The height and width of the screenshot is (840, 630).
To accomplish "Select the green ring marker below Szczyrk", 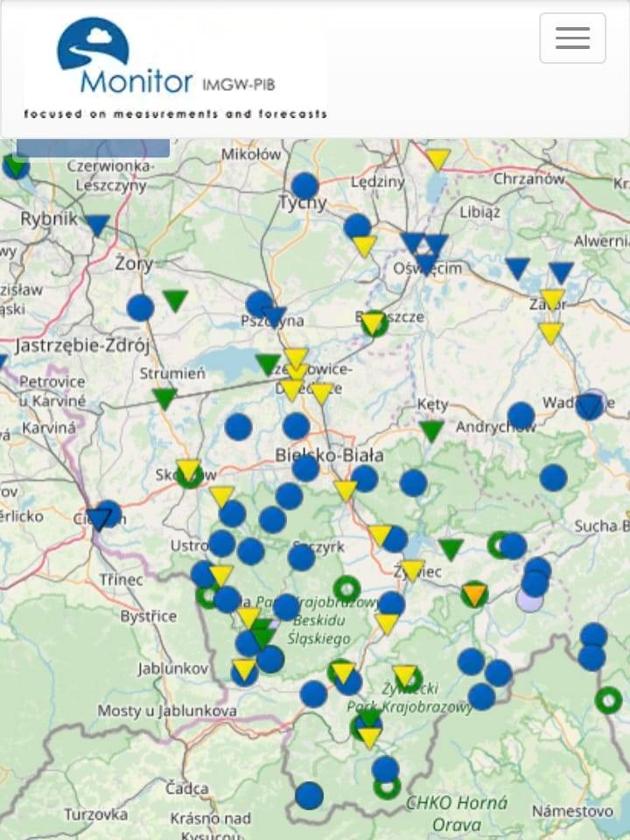I will pos(346,589).
